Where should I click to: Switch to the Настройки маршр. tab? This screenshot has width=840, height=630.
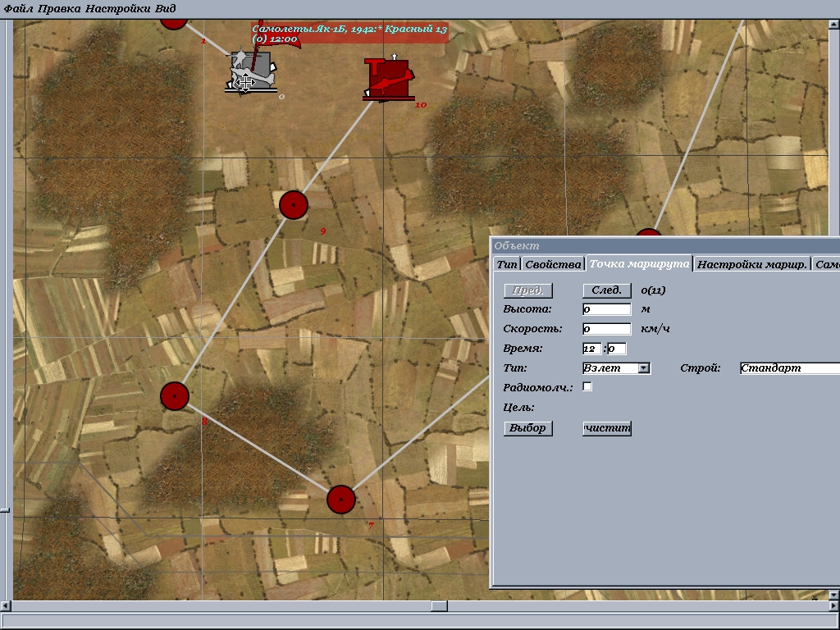tap(751, 264)
